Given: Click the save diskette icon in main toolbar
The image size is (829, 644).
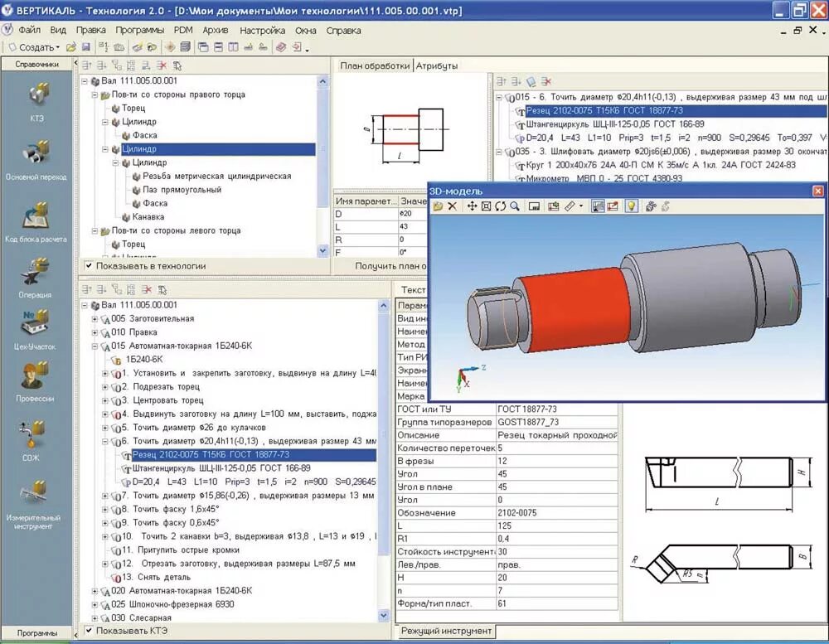Looking at the screenshot, I should (85, 47).
